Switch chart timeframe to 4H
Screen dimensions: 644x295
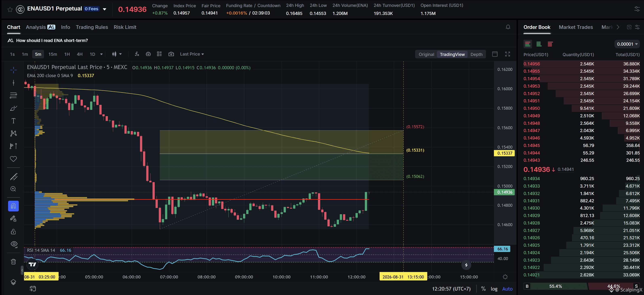(x=80, y=54)
